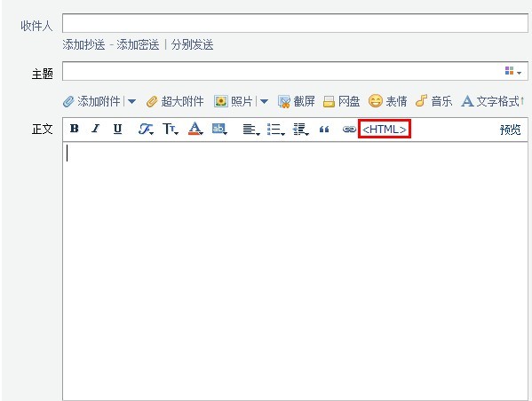Screen dimensions: 532x401
Task: Toggle italic formatting in the editor
Action: point(96,129)
